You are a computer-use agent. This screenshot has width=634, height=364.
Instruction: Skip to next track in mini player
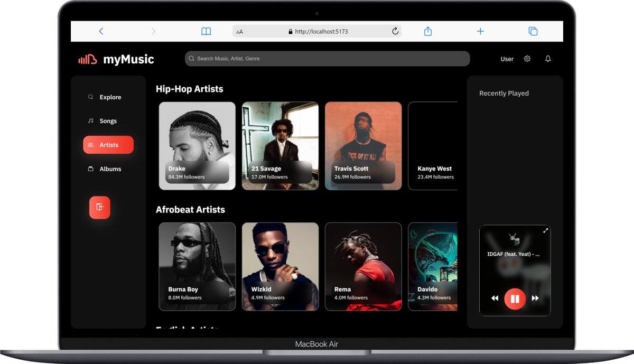[535, 298]
